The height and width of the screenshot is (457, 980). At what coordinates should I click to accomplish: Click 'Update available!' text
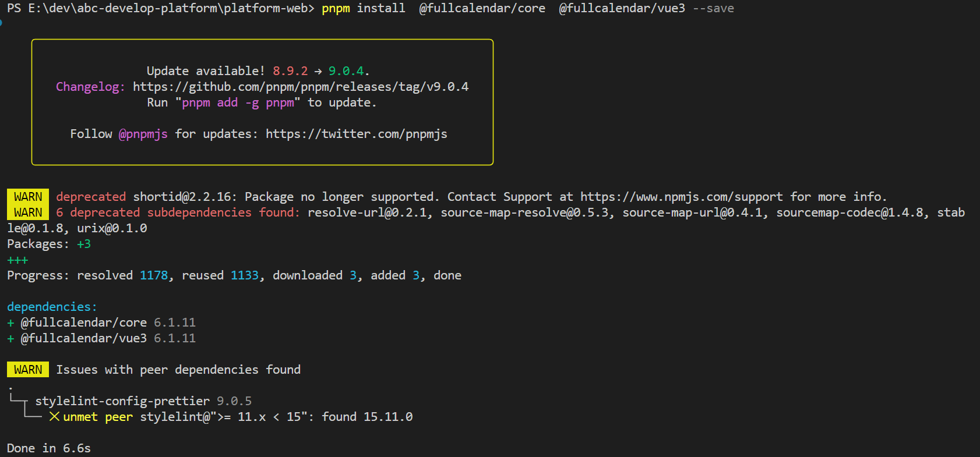click(x=206, y=71)
